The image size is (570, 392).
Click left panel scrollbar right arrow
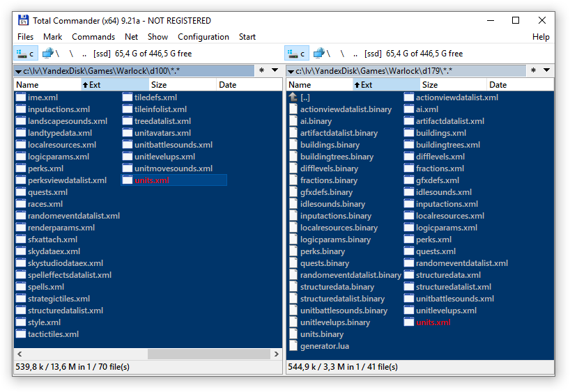tap(277, 354)
